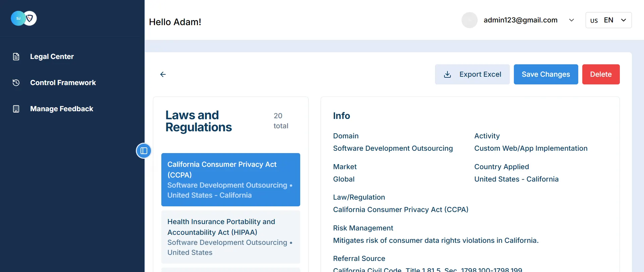The image size is (644, 272).
Task: Select the HIPAA regulation list item
Action: click(230, 237)
